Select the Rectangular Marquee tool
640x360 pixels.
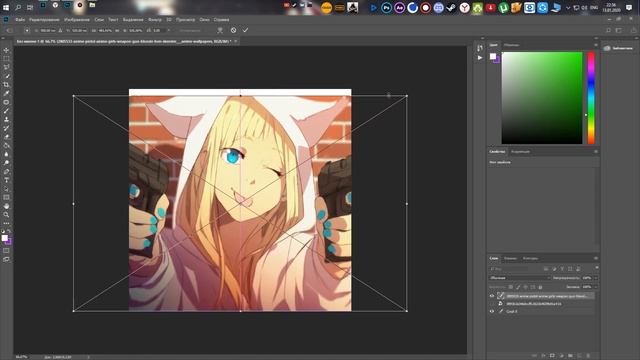click(x=6, y=59)
